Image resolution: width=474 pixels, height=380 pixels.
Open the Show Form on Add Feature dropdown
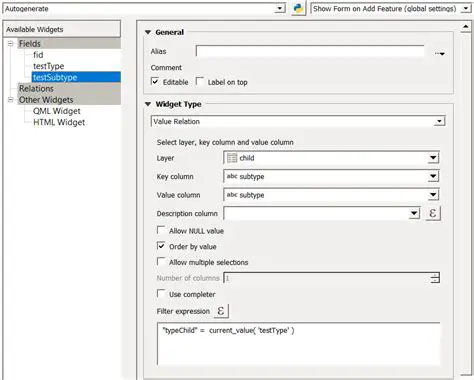coord(391,9)
